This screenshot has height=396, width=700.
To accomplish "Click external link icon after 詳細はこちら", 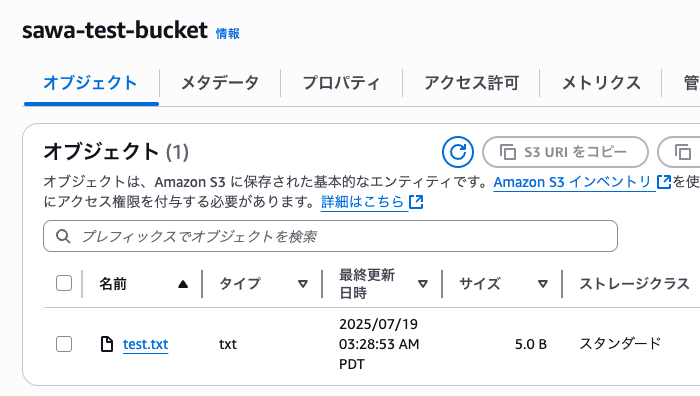I will [x=416, y=202].
